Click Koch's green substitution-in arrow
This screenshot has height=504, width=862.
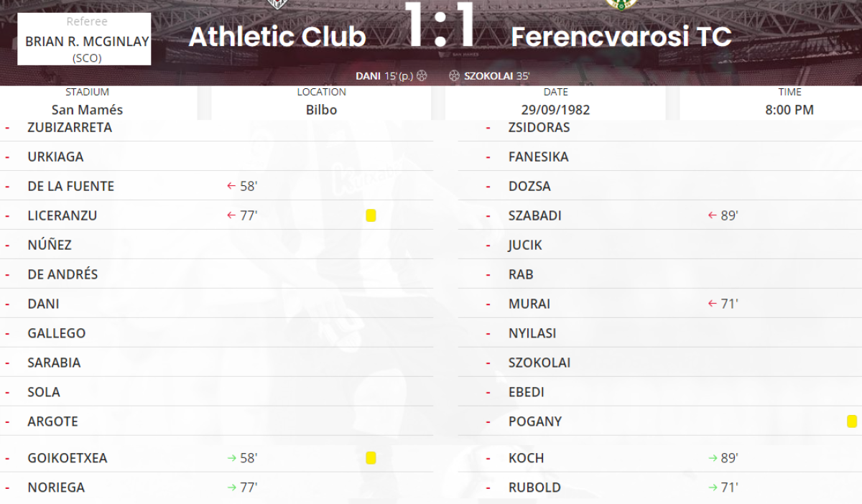pyautogui.click(x=713, y=458)
